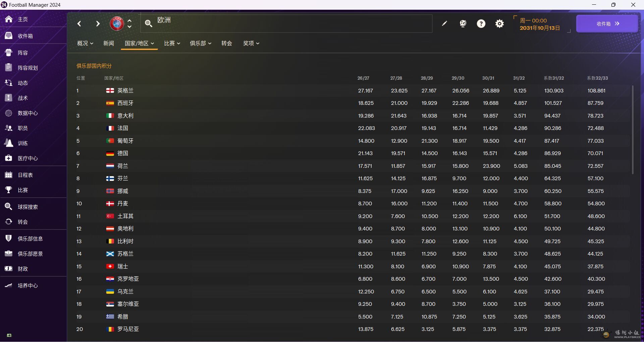Image resolution: width=644 pixels, height=342 pixels.
Task: Open the 收件箱 inbox icon in sidebar
Action: tap(9, 36)
